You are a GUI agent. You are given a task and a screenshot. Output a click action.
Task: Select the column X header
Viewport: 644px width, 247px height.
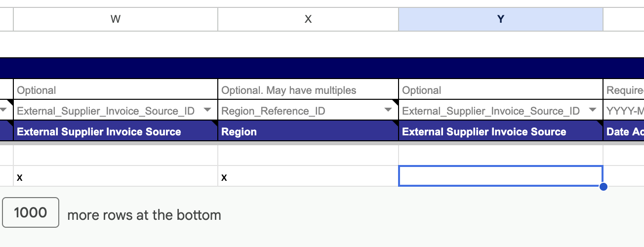(x=308, y=19)
